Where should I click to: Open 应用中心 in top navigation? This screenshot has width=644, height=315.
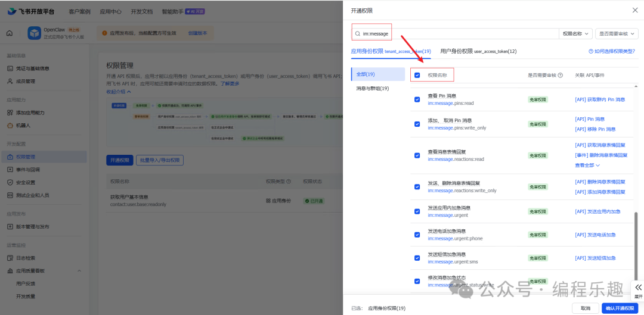110,11
